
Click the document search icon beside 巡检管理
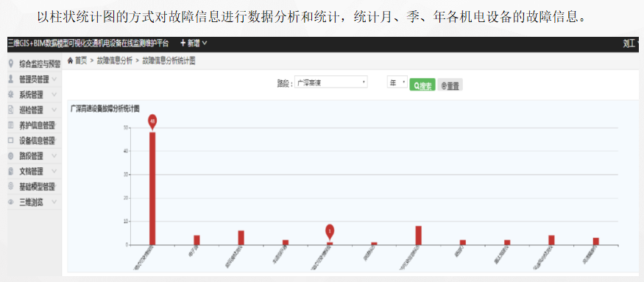click(11, 110)
